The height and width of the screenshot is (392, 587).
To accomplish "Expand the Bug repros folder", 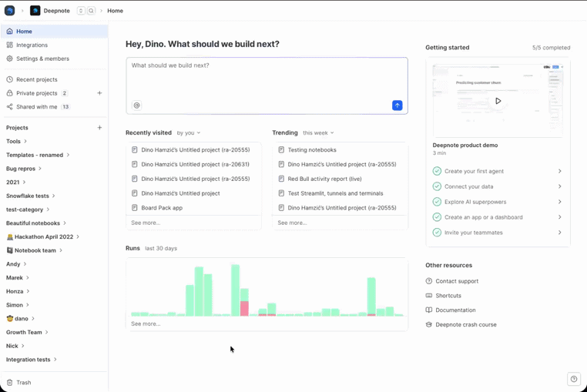I will point(24,169).
